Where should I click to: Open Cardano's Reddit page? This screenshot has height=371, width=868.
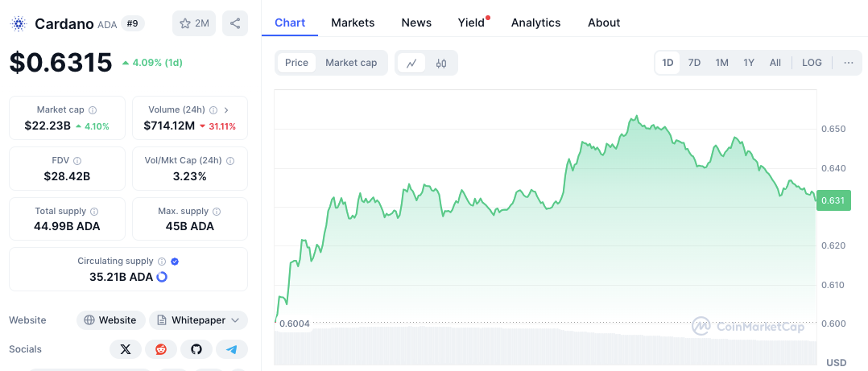pos(161,349)
